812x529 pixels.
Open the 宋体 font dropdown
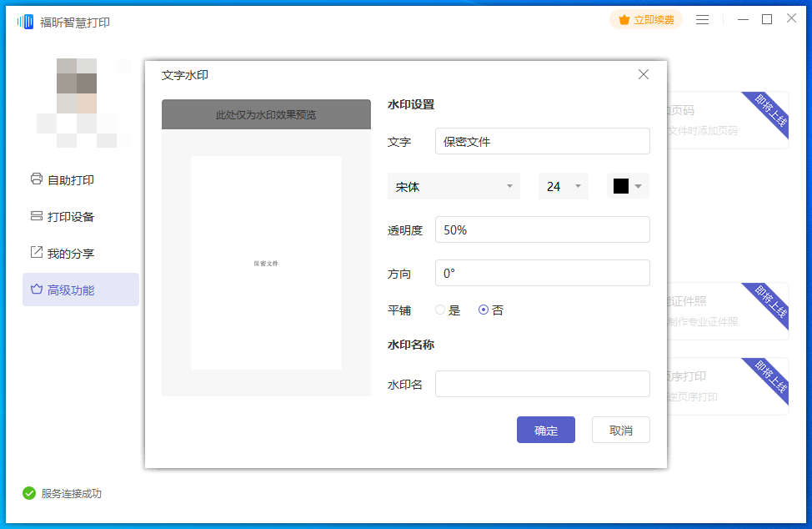pos(454,186)
